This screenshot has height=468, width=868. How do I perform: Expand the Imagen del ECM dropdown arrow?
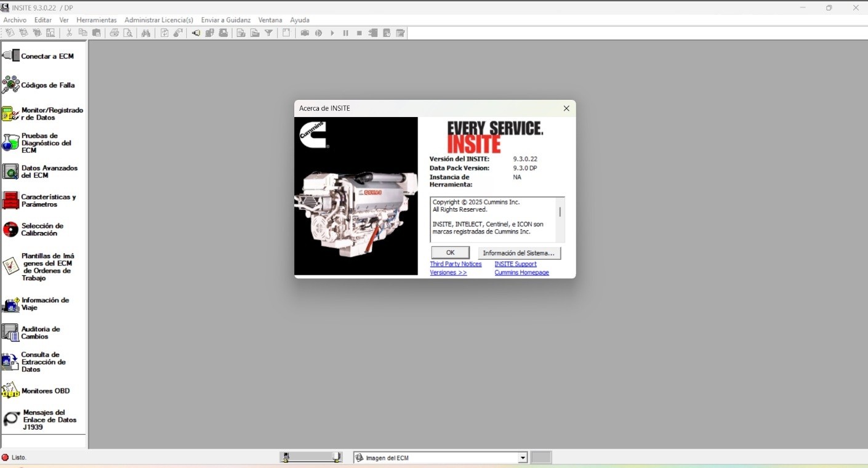pyautogui.click(x=523, y=458)
